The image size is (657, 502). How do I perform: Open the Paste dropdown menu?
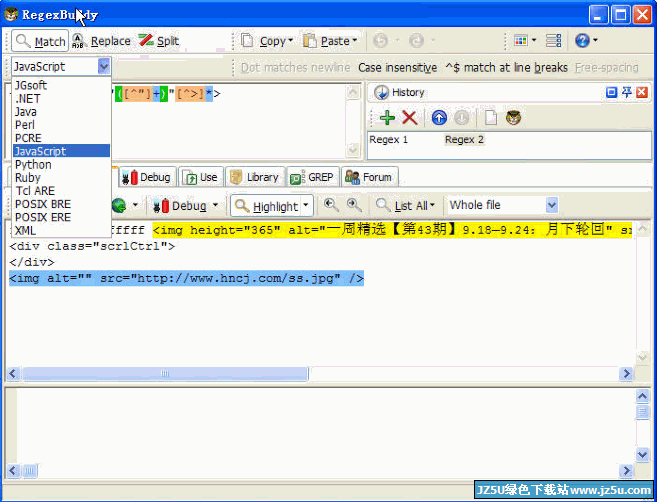tap(330, 41)
